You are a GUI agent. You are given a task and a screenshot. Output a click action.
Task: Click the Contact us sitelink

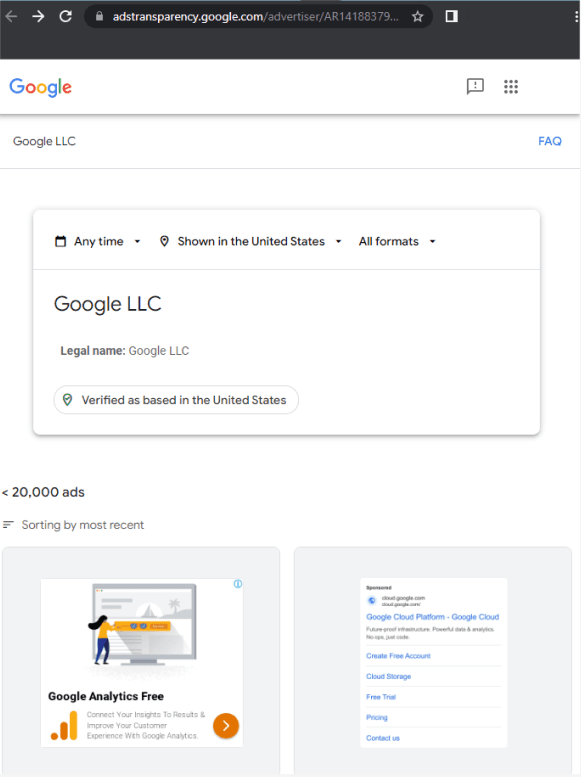(383, 738)
